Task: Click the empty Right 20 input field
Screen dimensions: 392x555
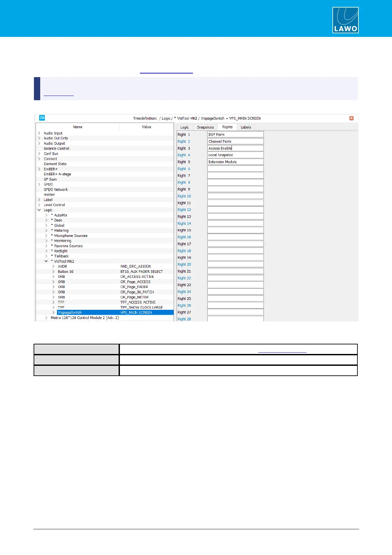Action: [x=235, y=264]
